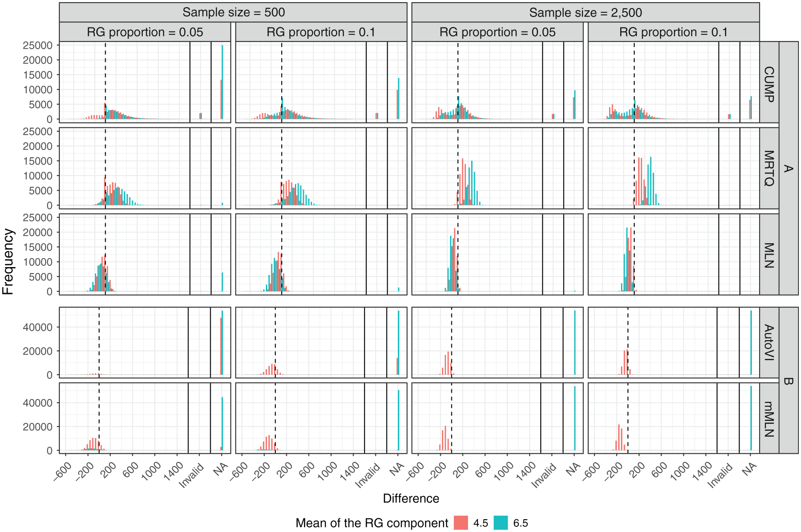Click the 25000 tick label on CUMP row

(x=38, y=45)
